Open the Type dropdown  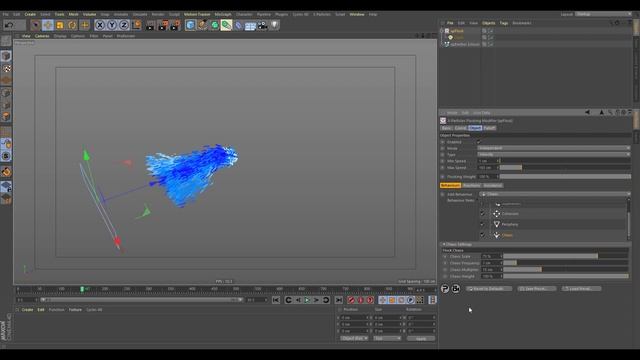(554, 155)
